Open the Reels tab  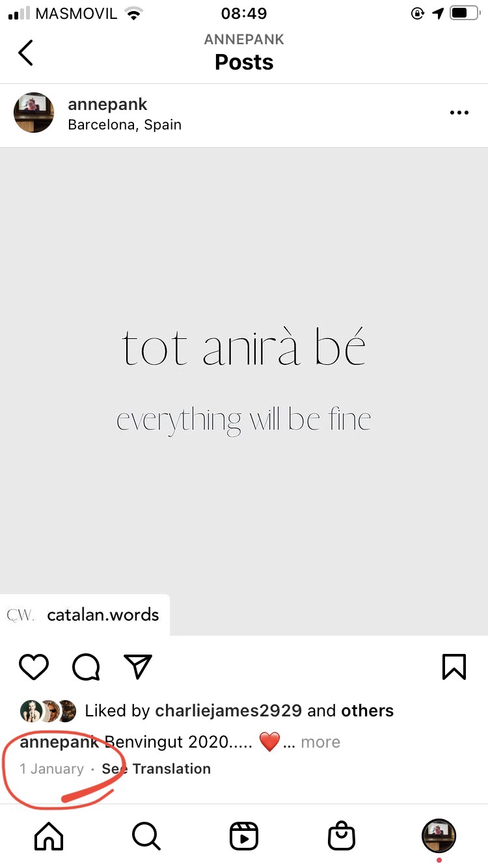pyautogui.click(x=244, y=836)
